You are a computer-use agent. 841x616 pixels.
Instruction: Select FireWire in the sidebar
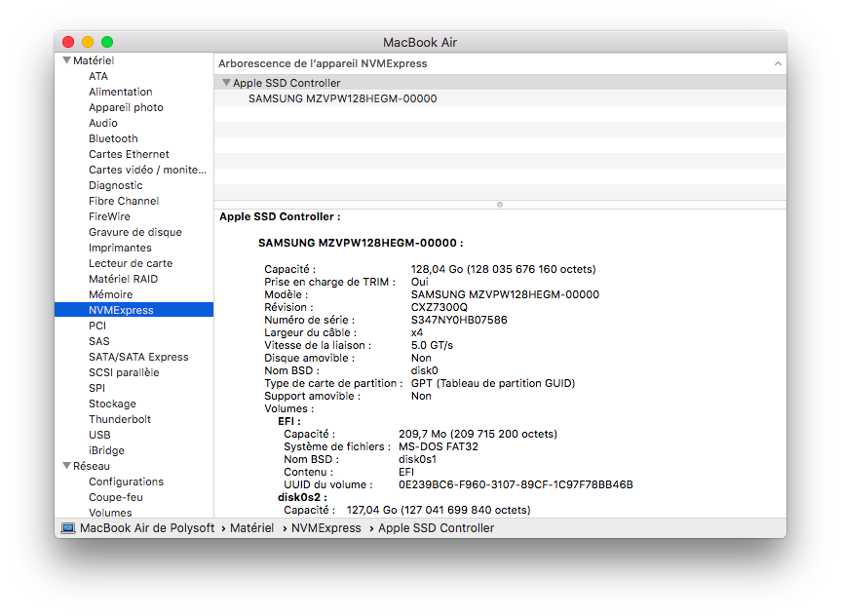point(109,216)
